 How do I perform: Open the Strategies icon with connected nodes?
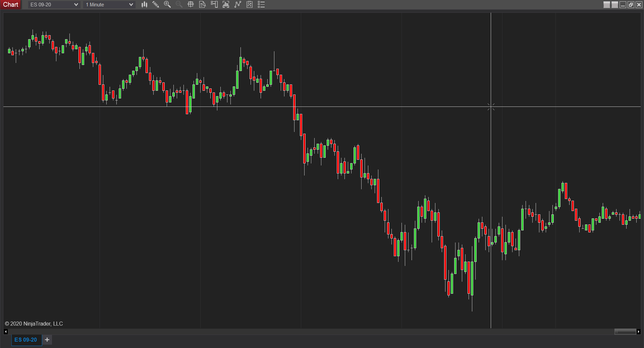pyautogui.click(x=238, y=4)
